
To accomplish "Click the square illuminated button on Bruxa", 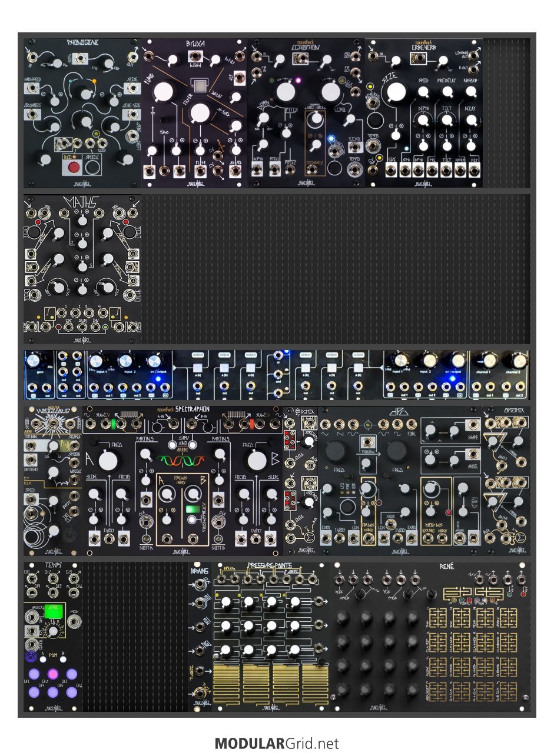I will [x=201, y=86].
